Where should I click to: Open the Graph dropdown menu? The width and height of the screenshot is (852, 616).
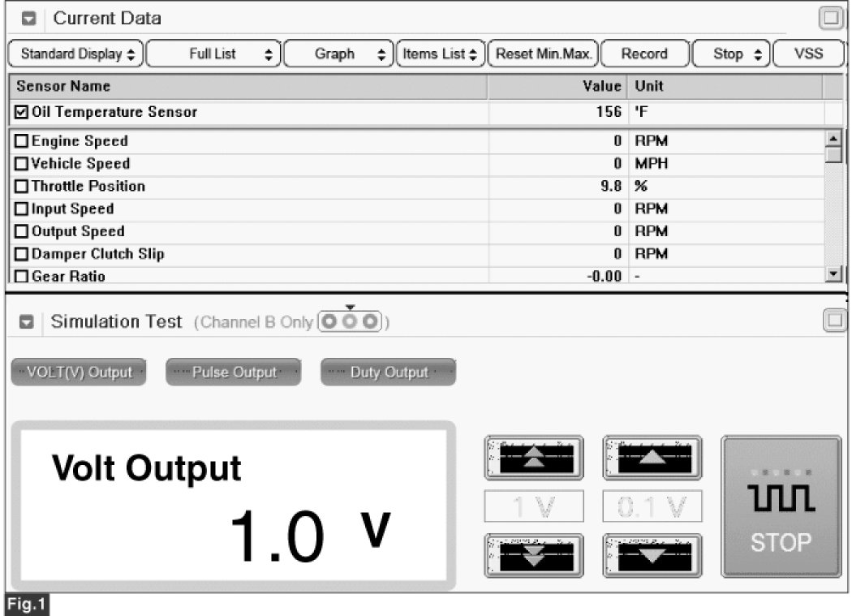(x=340, y=54)
